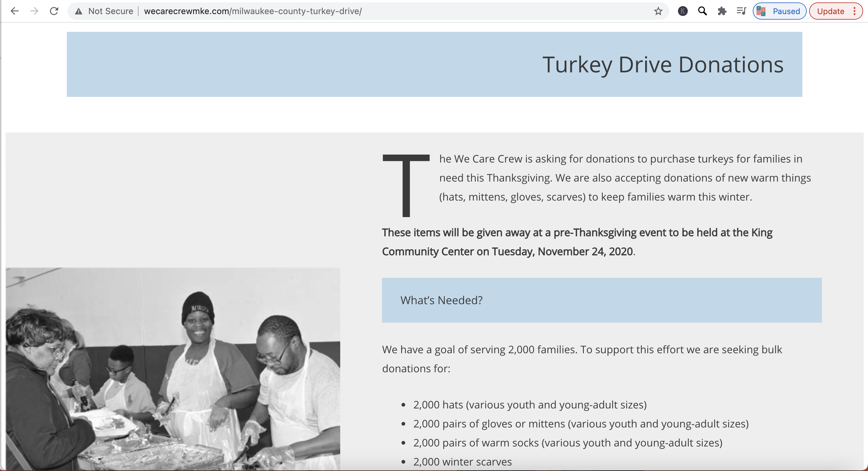868x471 pixels.
Task: Open the media control playlist icon
Action: tap(741, 11)
